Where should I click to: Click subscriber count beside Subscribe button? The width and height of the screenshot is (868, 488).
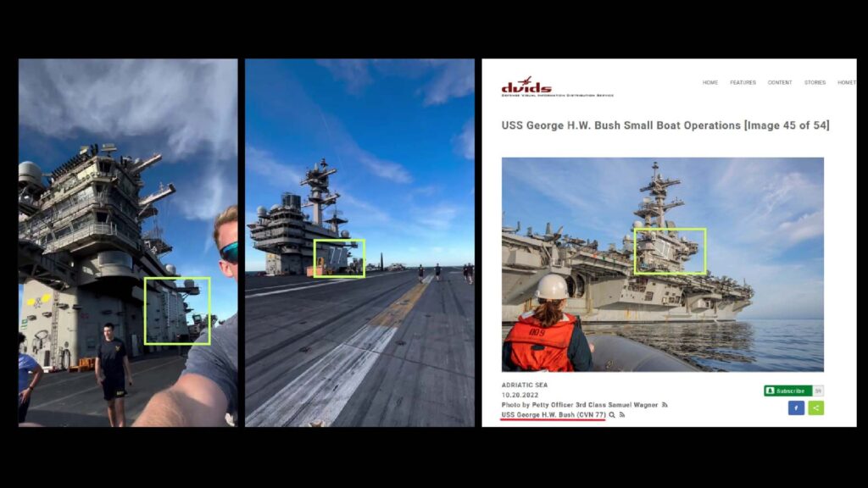(818, 391)
